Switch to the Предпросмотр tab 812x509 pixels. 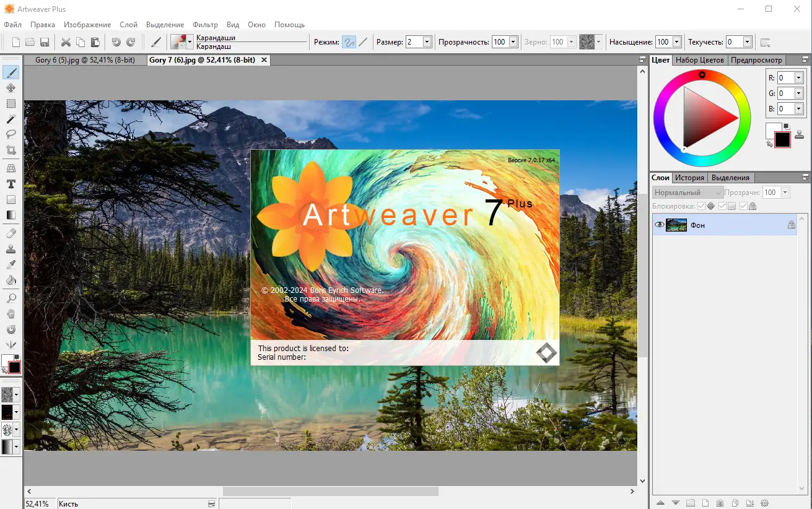(756, 60)
